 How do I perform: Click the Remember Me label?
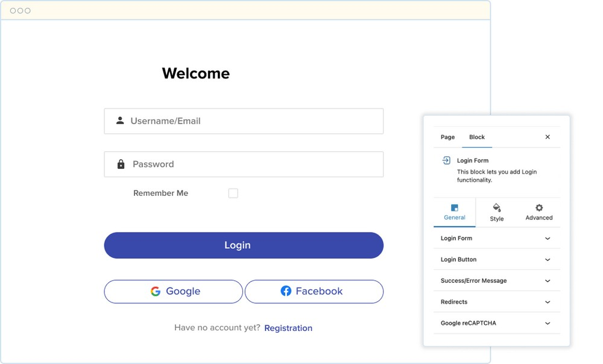click(161, 193)
